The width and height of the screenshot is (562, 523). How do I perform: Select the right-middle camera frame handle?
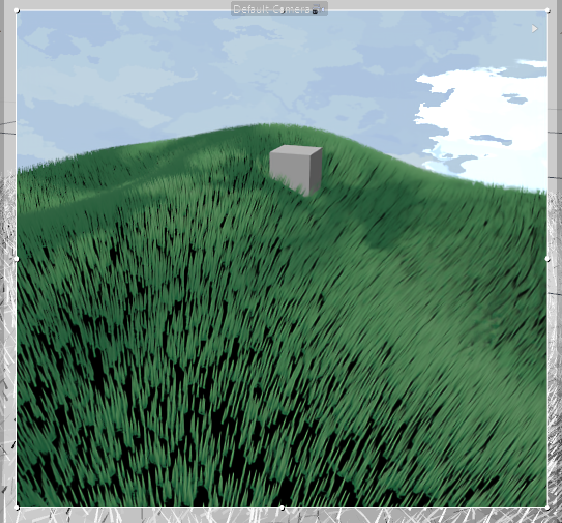(547, 259)
